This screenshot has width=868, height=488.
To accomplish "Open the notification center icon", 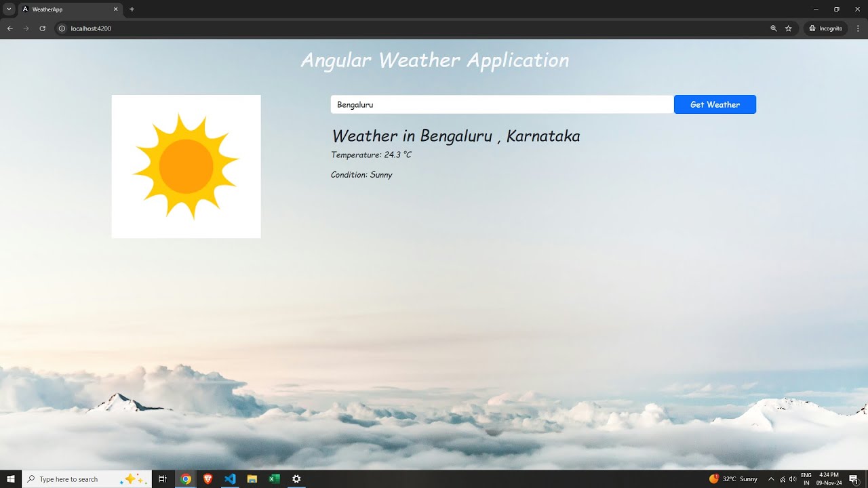I will coord(854,479).
